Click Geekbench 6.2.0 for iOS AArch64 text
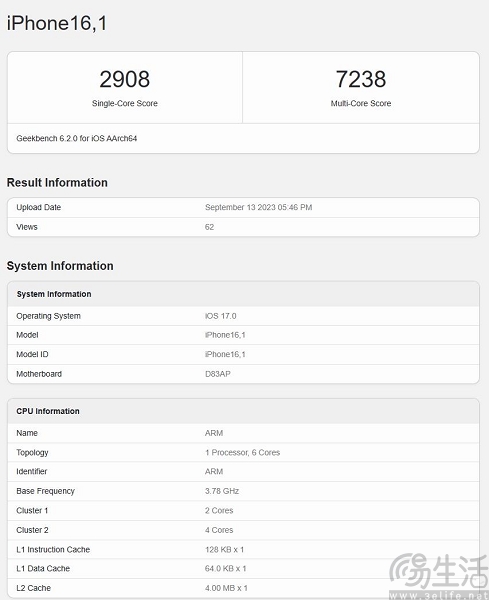Image resolution: width=489 pixels, height=600 pixels. (x=77, y=139)
